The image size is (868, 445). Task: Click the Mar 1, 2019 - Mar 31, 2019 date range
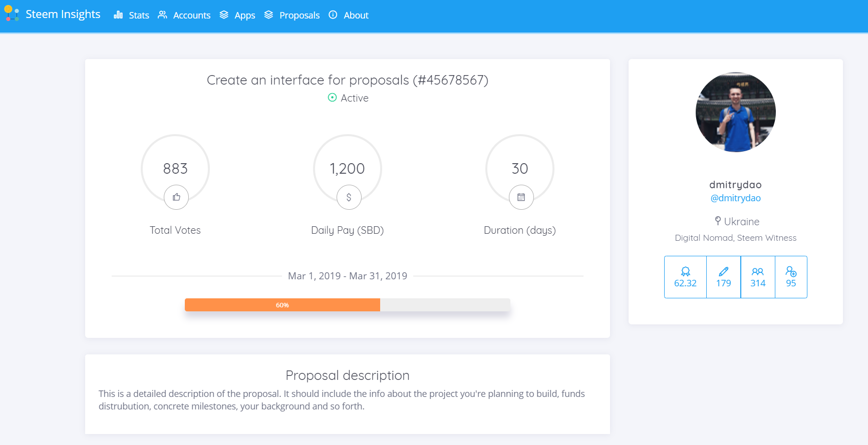348,276
